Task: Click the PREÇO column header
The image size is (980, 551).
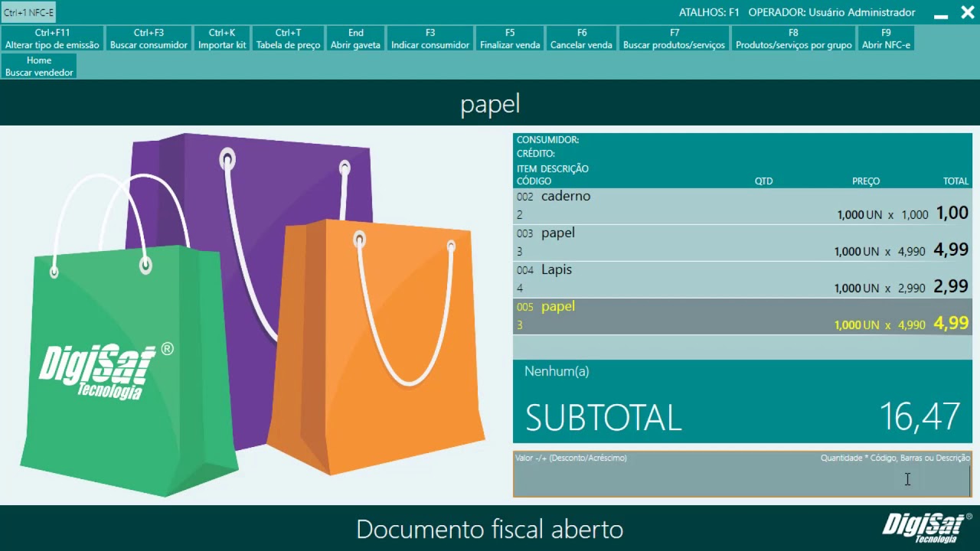Action: point(866,181)
